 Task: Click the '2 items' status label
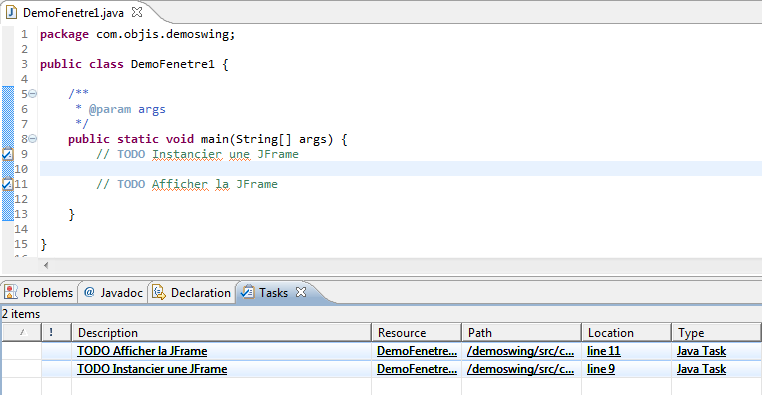21,314
